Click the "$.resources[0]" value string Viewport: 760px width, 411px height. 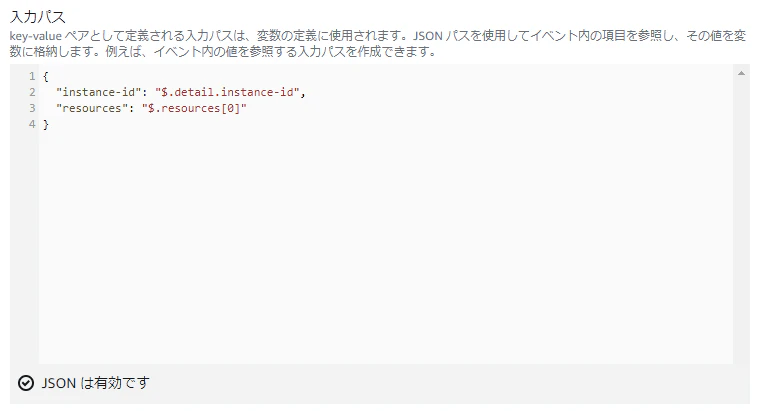pyautogui.click(x=194, y=108)
